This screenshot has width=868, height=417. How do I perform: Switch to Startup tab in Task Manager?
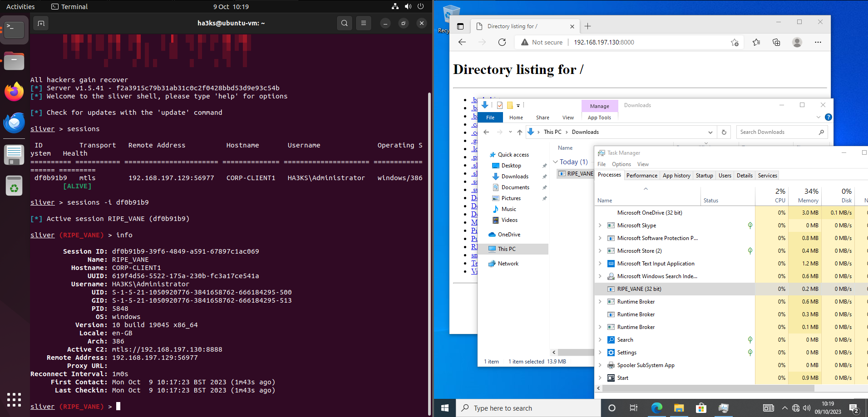point(704,176)
